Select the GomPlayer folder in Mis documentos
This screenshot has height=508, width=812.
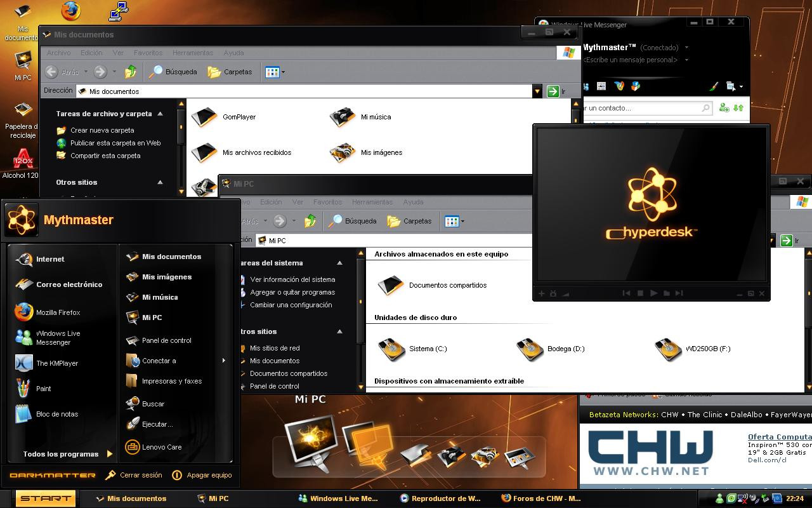click(x=223, y=117)
